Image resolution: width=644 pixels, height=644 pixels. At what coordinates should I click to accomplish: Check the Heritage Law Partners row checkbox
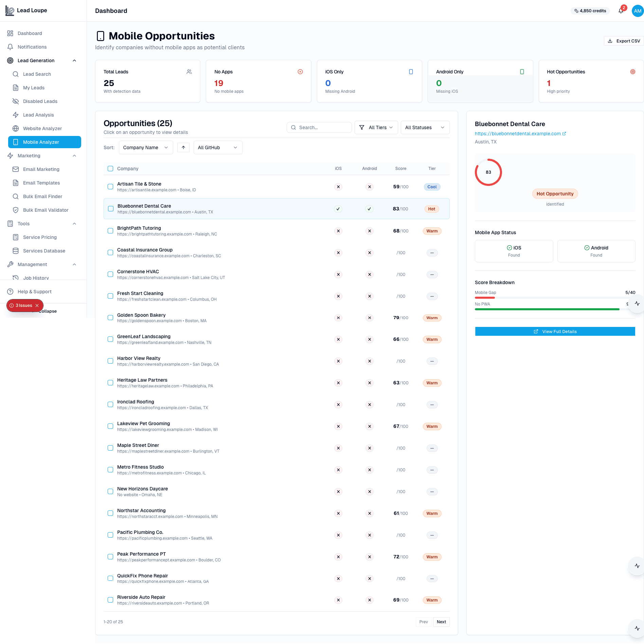(x=110, y=383)
